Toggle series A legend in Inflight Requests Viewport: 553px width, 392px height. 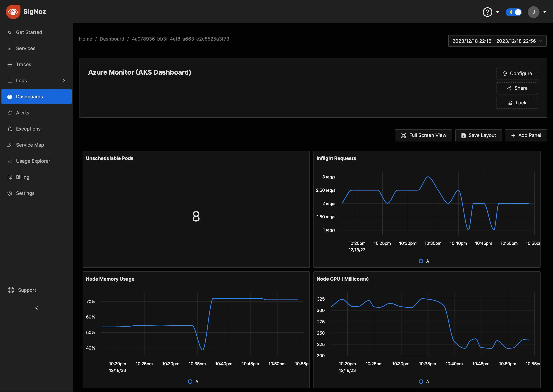click(424, 261)
